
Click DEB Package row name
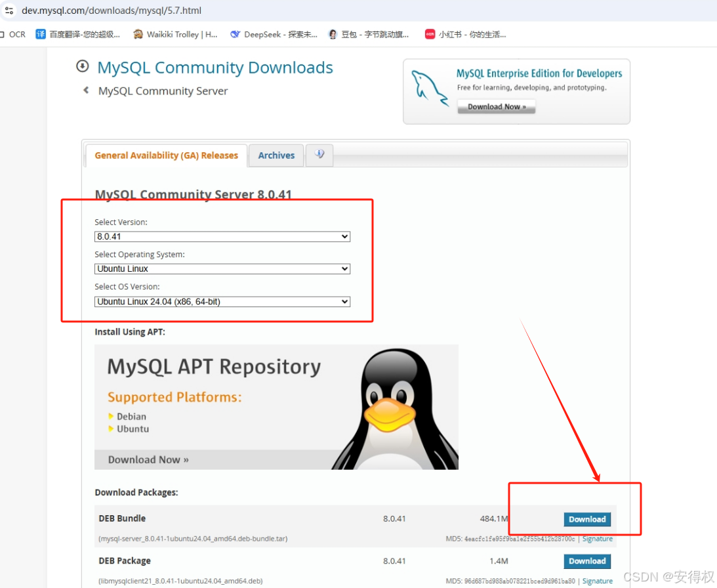(125, 560)
